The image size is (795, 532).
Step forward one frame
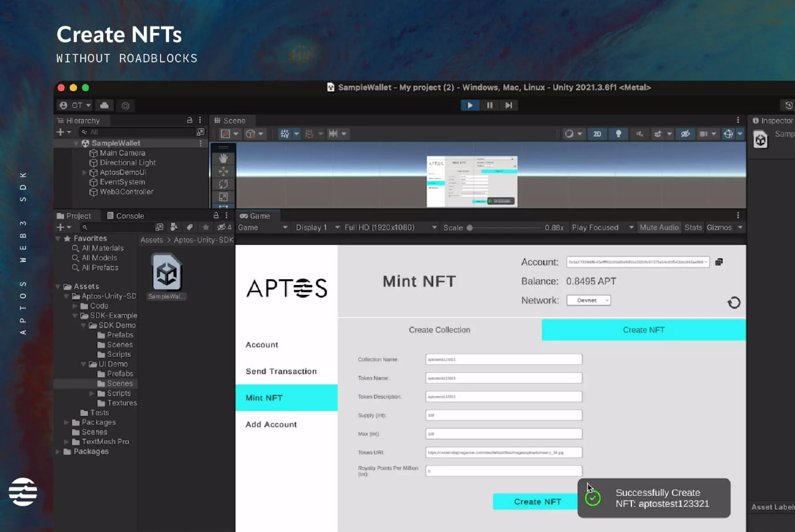coord(509,105)
